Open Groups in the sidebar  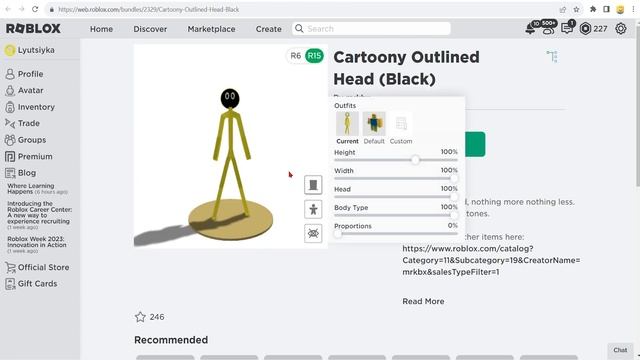pos(25,140)
